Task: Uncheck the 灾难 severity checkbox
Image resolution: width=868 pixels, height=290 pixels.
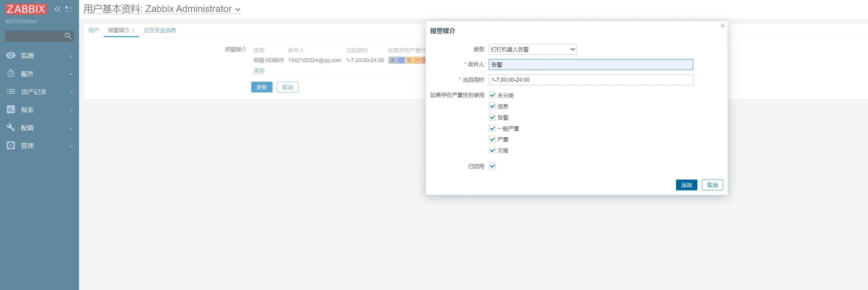Action: [x=492, y=151]
